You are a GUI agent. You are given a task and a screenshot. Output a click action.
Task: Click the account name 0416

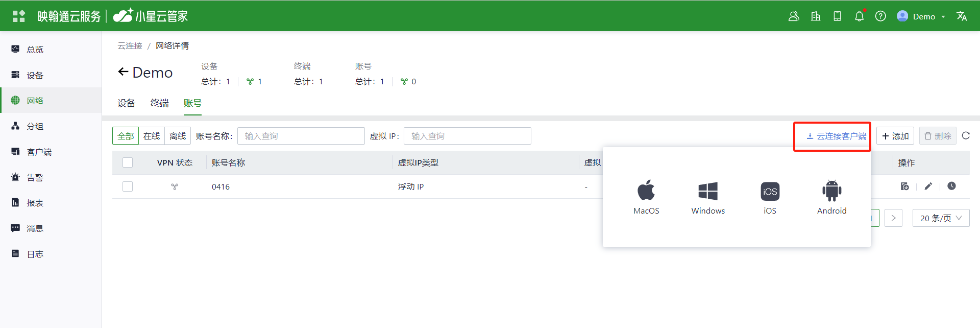[x=221, y=187]
